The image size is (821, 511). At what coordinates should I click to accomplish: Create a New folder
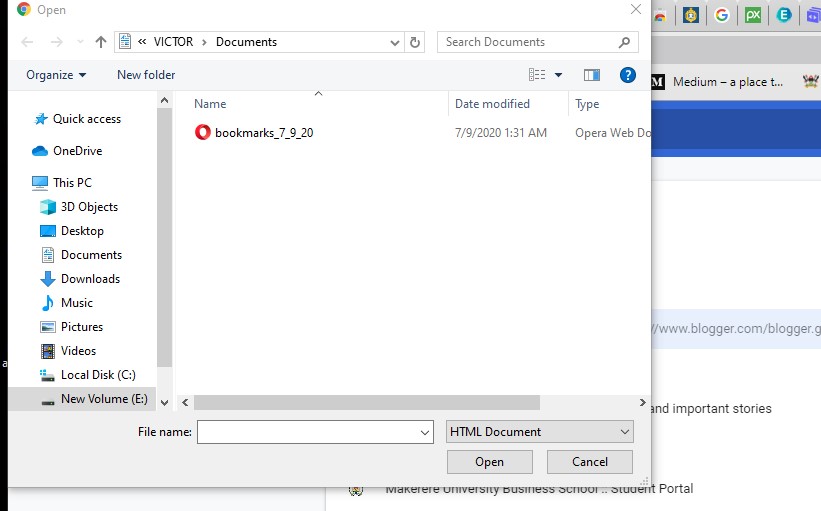coord(146,75)
